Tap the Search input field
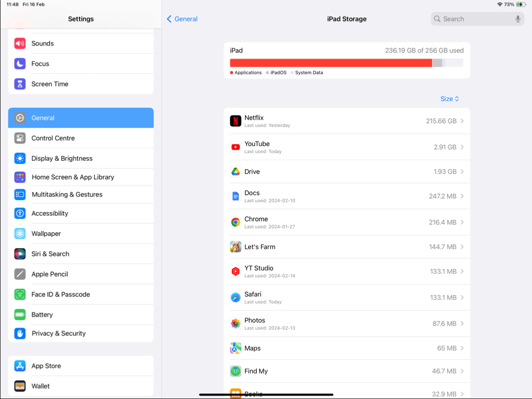Screen dimensions: 532x399 (477, 19)
